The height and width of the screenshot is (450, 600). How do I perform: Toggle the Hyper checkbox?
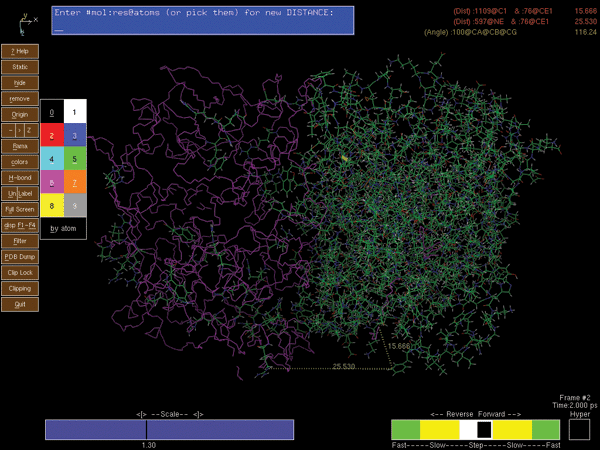click(579, 429)
